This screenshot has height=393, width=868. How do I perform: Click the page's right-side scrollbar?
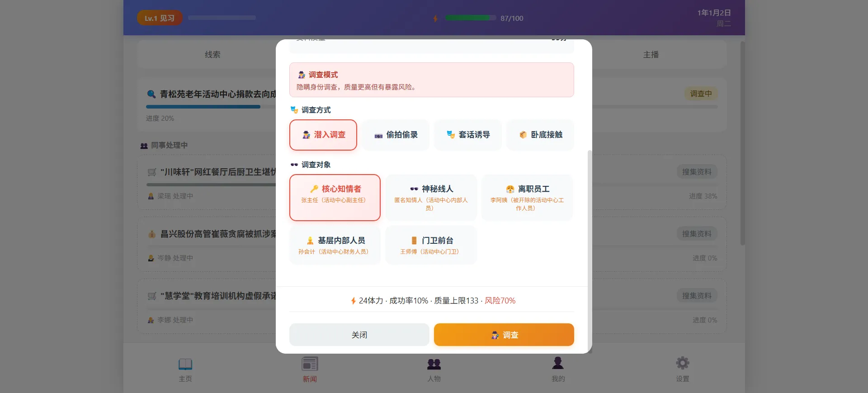click(742, 143)
